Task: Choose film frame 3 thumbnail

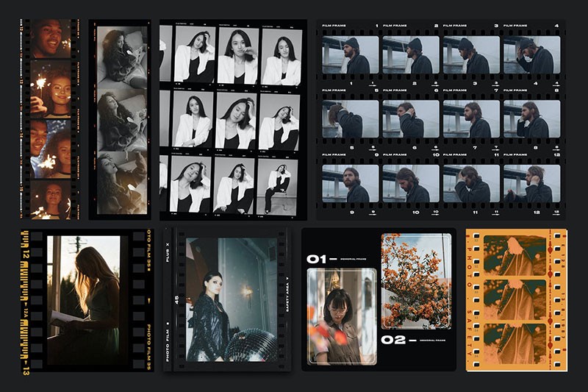Action: (471, 54)
